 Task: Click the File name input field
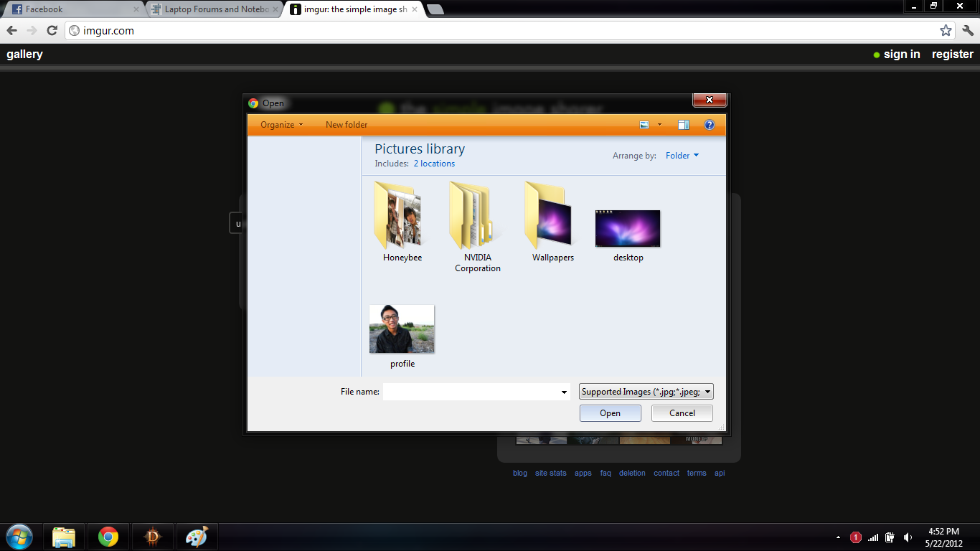[471, 392]
